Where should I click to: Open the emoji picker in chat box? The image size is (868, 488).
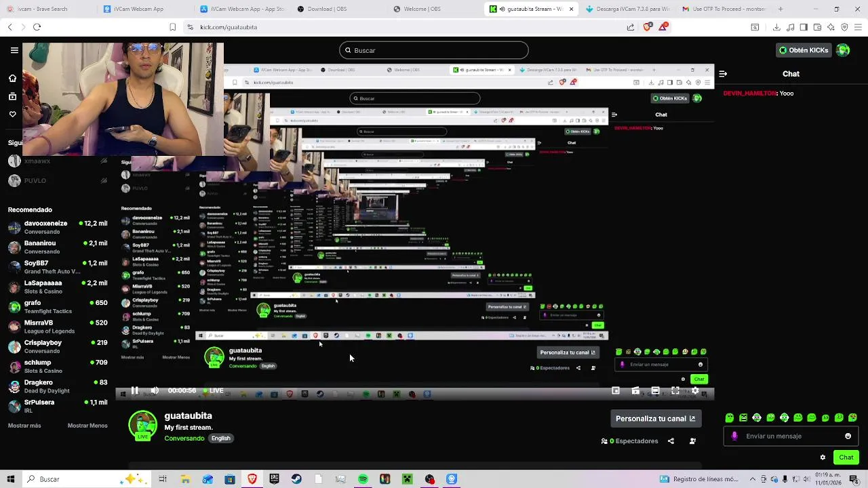pyautogui.click(x=848, y=436)
